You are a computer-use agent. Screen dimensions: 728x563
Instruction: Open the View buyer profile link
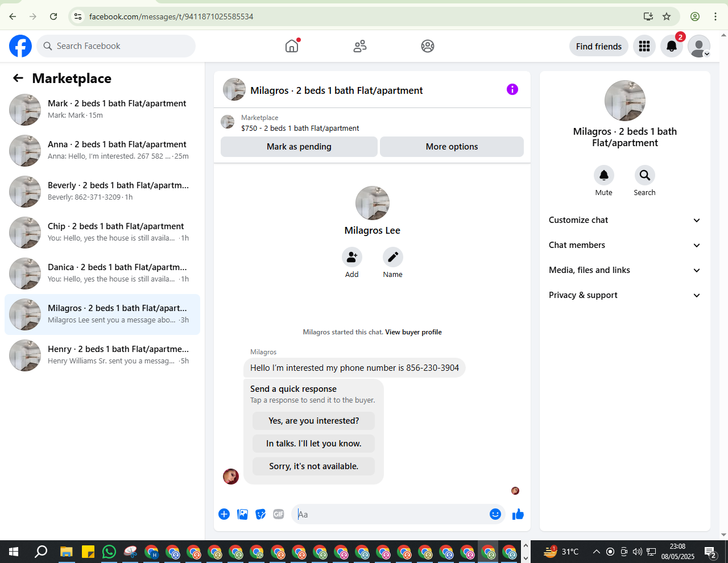413,332
